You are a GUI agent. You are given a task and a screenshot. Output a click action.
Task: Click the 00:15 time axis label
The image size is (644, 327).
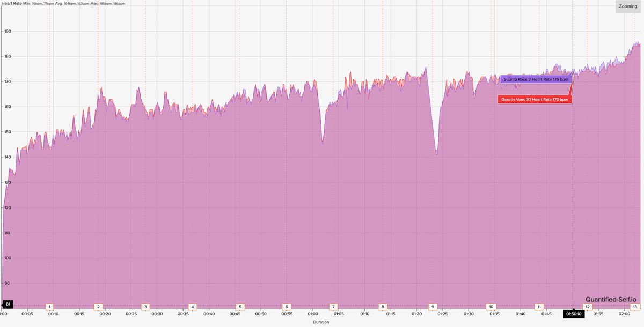tap(79, 314)
